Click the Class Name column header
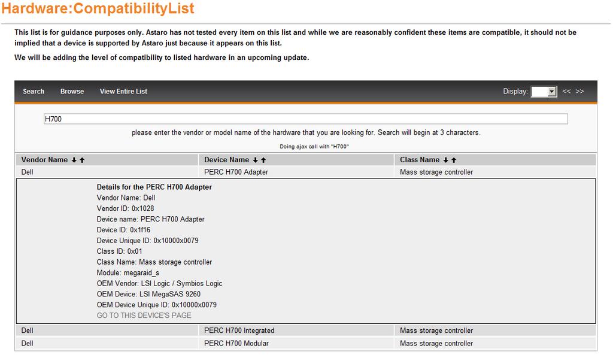613x364 pixels. click(420, 160)
